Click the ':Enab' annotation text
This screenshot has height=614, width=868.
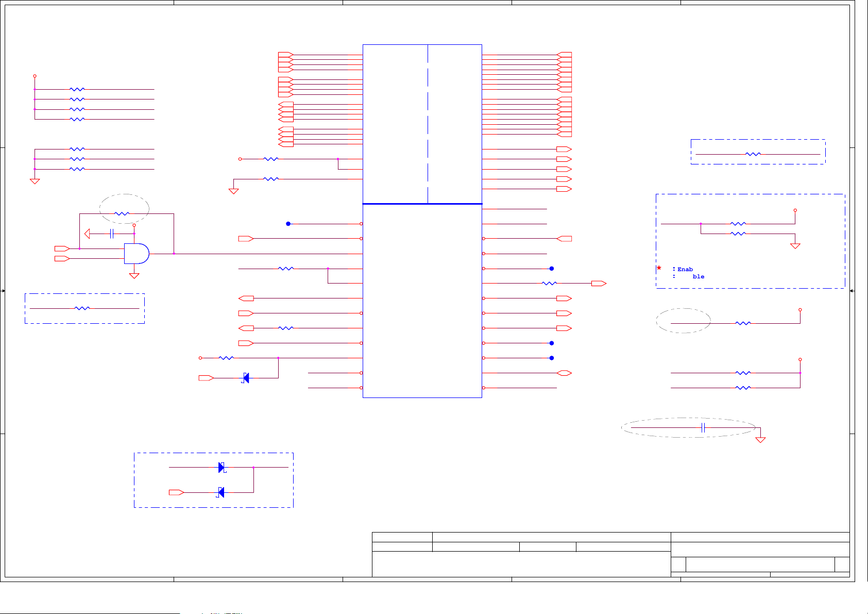click(x=683, y=269)
